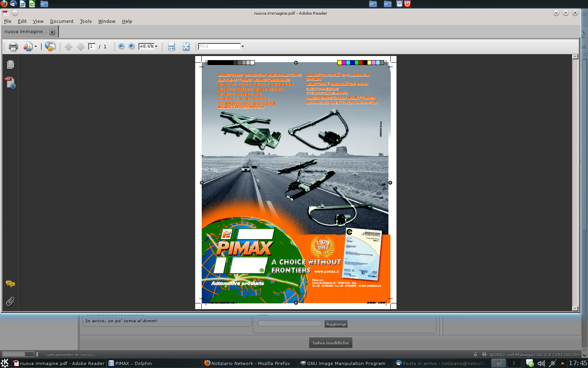
Task: Click the zoom out minus icon
Action: tap(121, 46)
